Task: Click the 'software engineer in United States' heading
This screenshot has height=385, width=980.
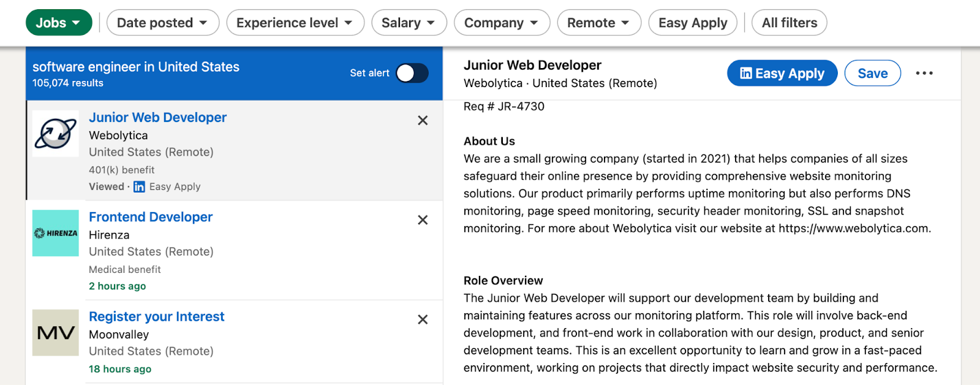Action: coord(136,67)
